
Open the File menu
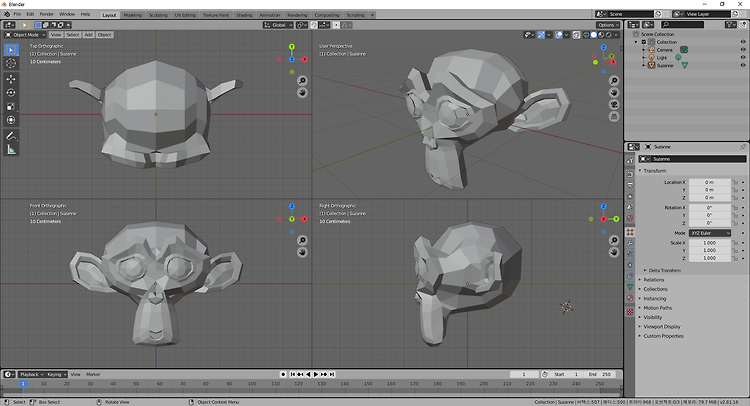coord(17,14)
